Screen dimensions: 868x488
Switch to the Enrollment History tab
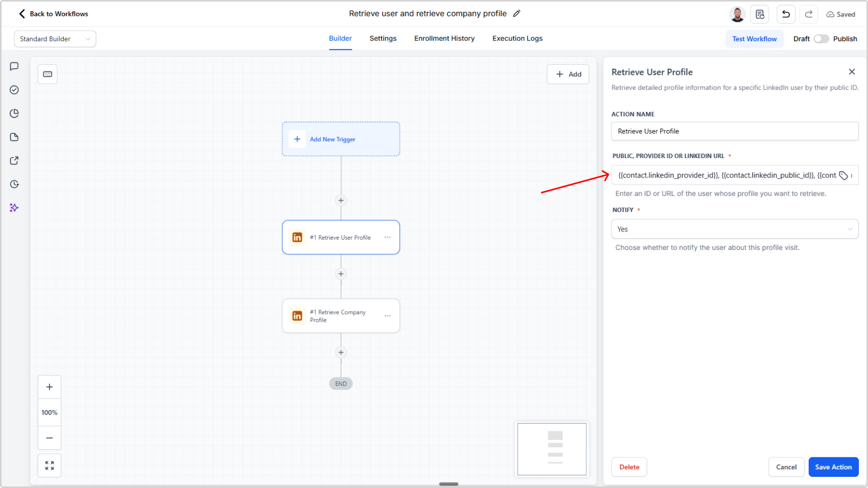click(x=444, y=38)
